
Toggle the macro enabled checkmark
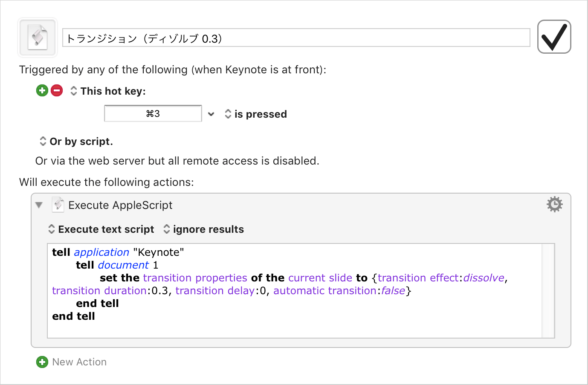point(554,37)
